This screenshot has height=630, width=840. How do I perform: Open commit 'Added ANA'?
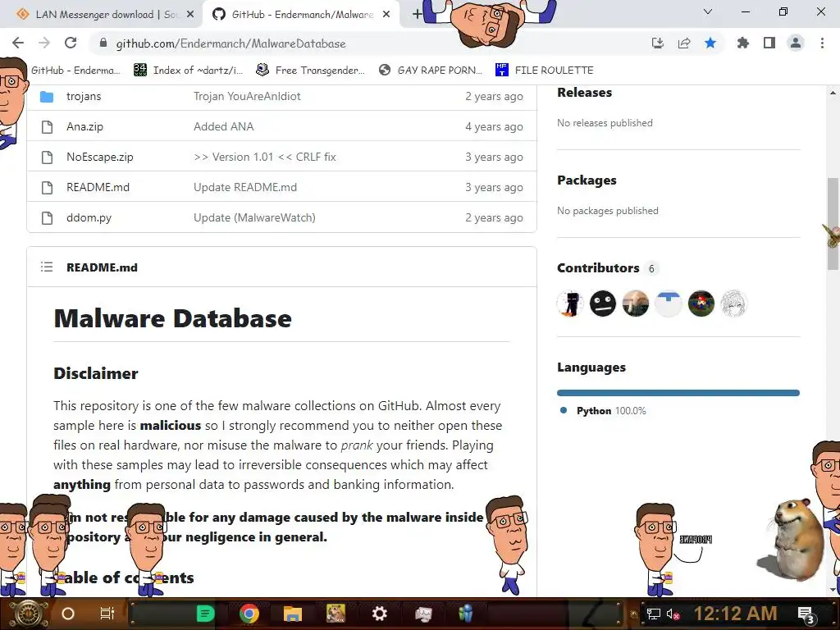coord(223,127)
